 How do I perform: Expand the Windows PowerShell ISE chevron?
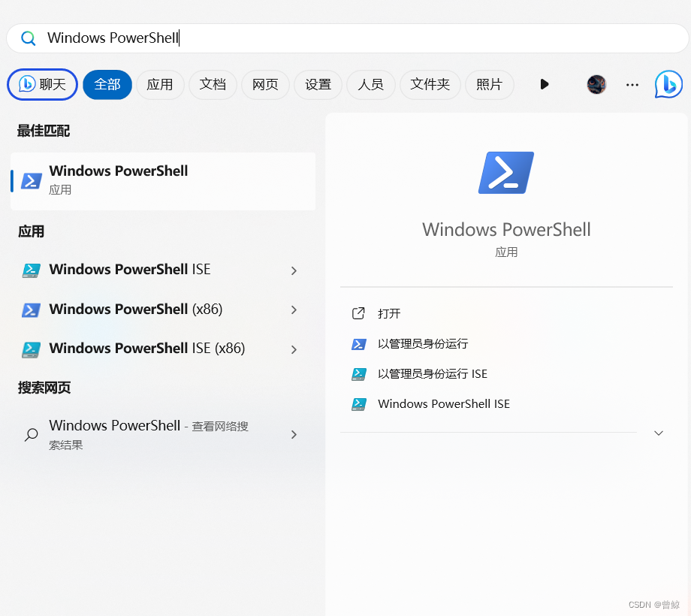click(x=294, y=270)
